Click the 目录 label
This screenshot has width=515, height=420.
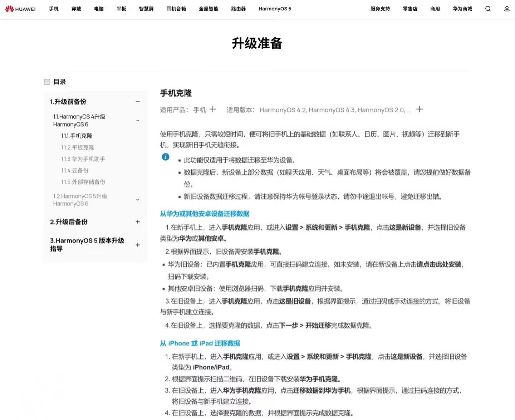tap(60, 82)
